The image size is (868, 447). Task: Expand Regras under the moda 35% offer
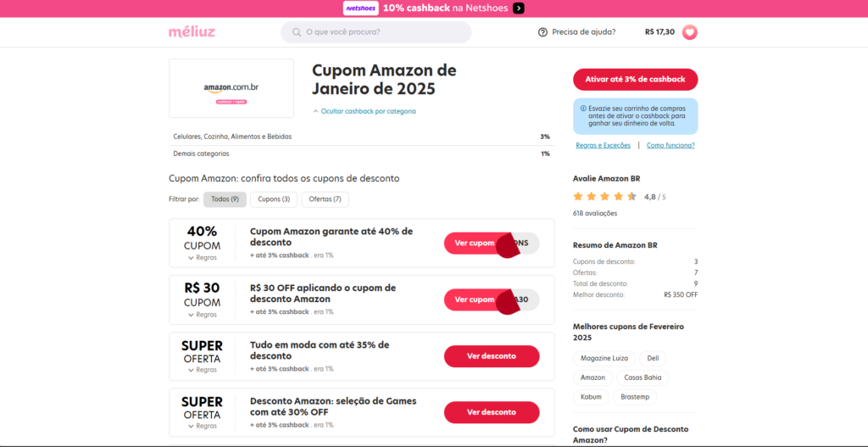pyautogui.click(x=203, y=370)
